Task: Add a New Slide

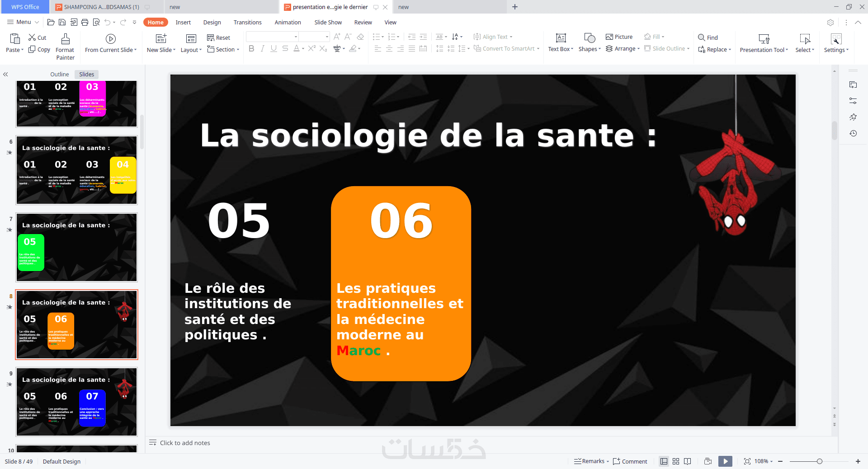Action: pyautogui.click(x=161, y=43)
